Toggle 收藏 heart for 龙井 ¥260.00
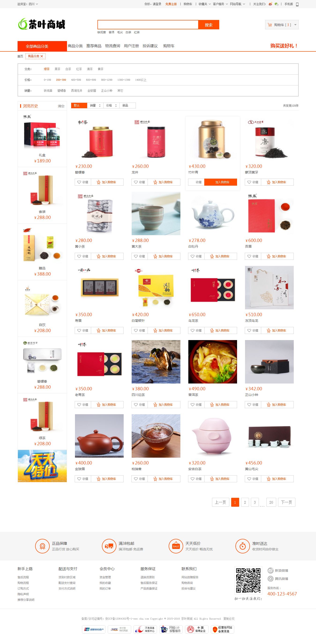 [136, 182]
